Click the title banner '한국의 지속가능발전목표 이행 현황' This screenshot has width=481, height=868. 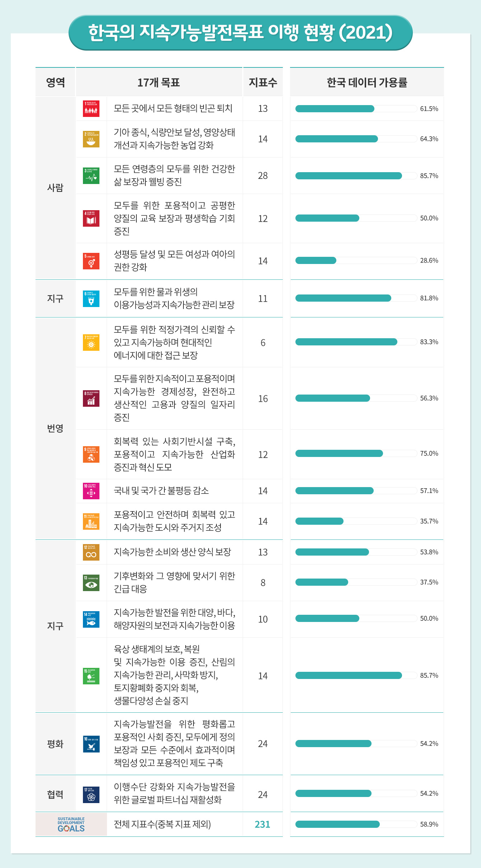[240, 33]
